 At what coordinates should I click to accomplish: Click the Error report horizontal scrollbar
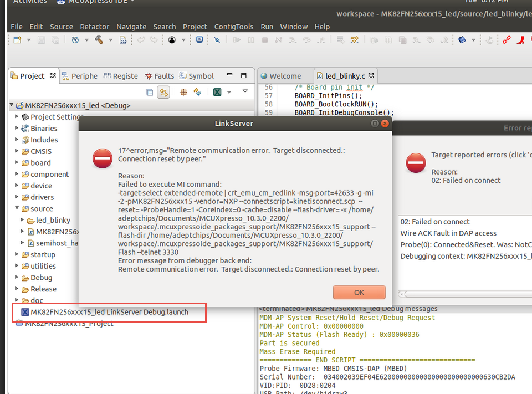tap(468, 294)
